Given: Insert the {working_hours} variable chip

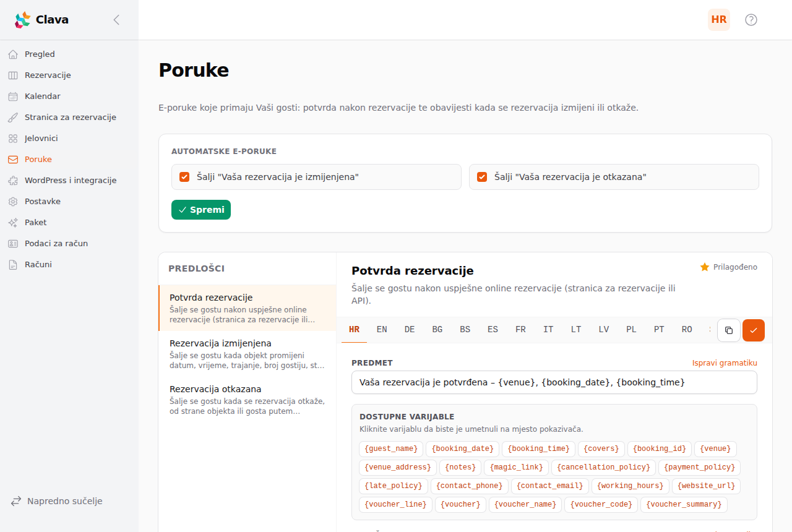Looking at the screenshot, I should (631, 486).
